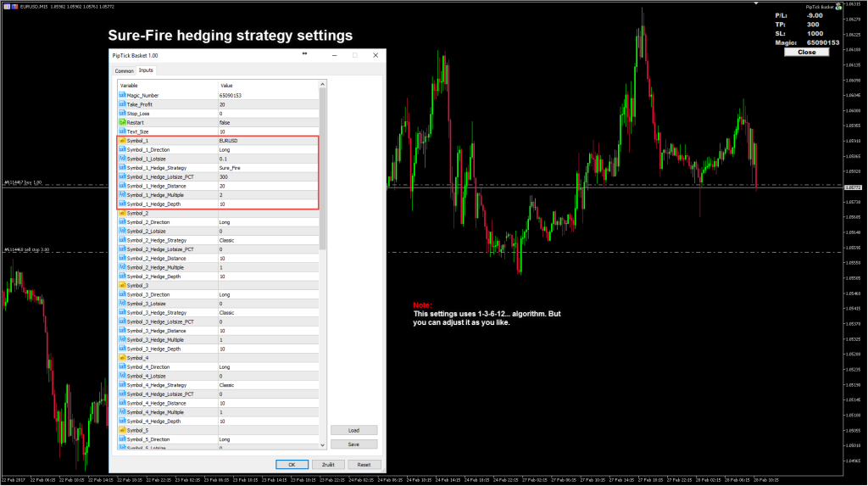
Task: Click the decimal icon beside Symbol_1_Hedge_Multiple
Action: point(122,195)
